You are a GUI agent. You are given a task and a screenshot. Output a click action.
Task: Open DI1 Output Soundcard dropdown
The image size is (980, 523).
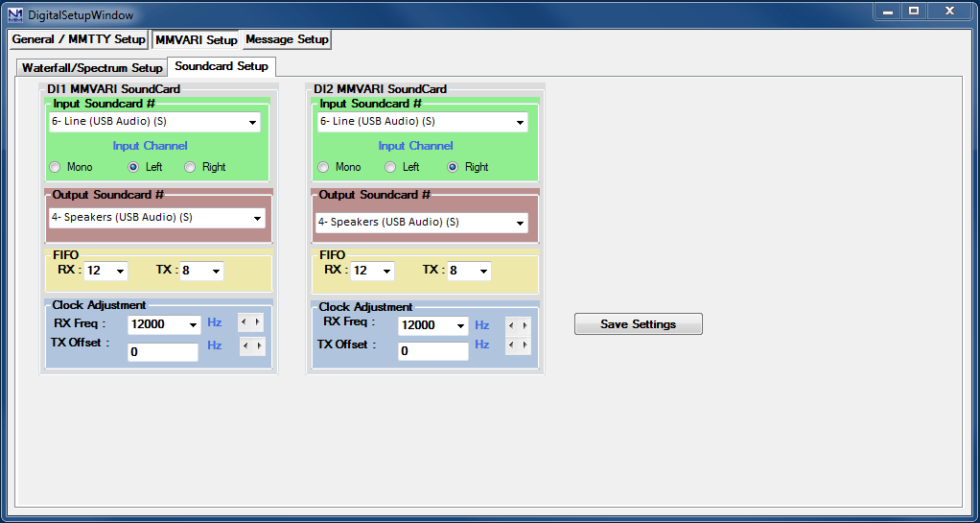click(157, 219)
